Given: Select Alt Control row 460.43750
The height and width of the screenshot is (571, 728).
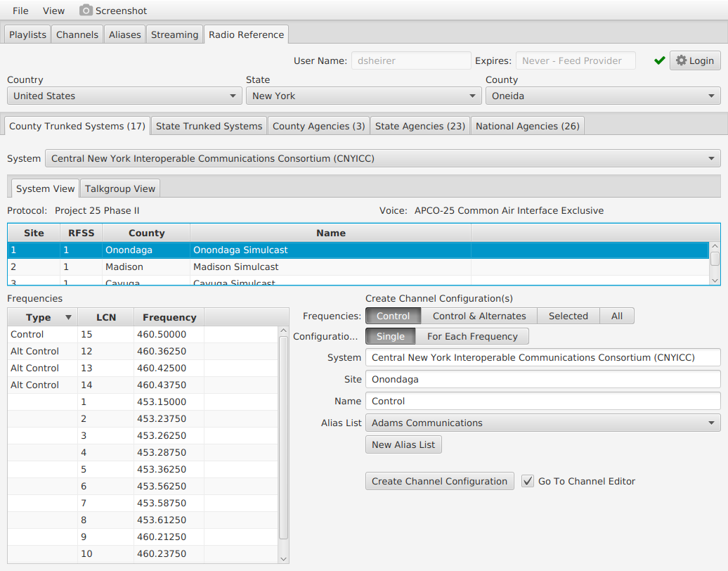Looking at the screenshot, I should pos(143,385).
